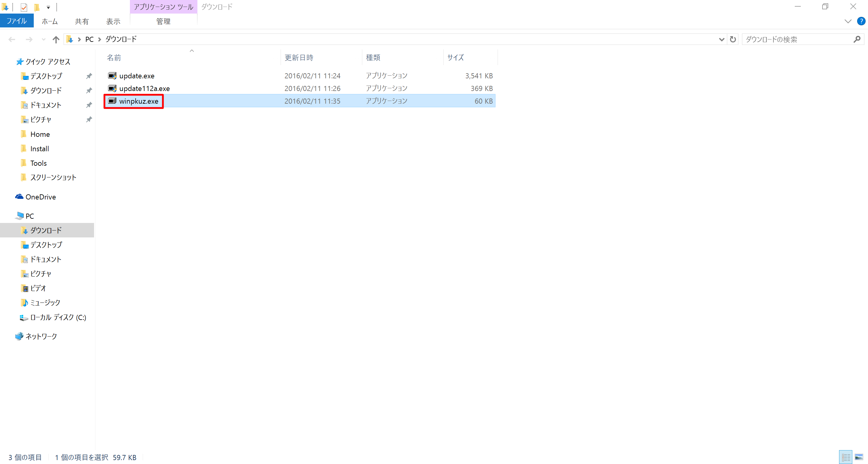This screenshot has width=868, height=464.
Task: Go up one folder level
Action: click(x=56, y=39)
